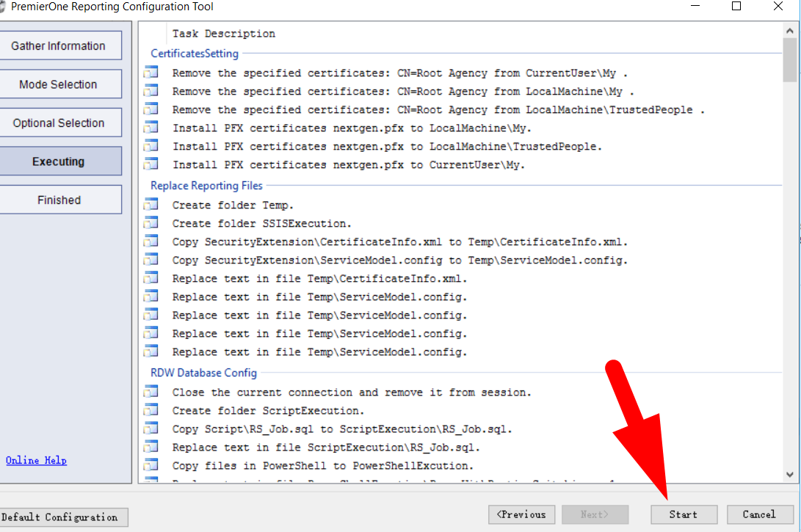Click the task list scroll-down arrow

790,475
